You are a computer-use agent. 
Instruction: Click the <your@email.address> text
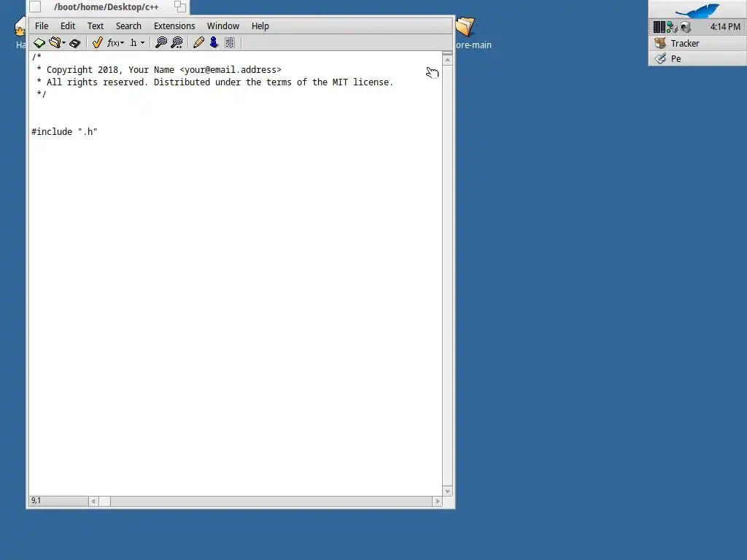[x=231, y=69]
